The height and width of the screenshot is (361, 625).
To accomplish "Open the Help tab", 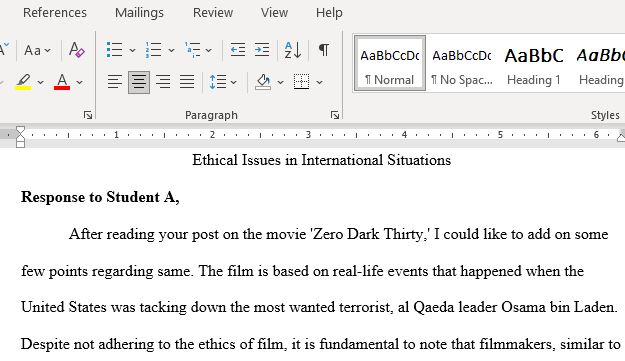I will pos(329,13).
